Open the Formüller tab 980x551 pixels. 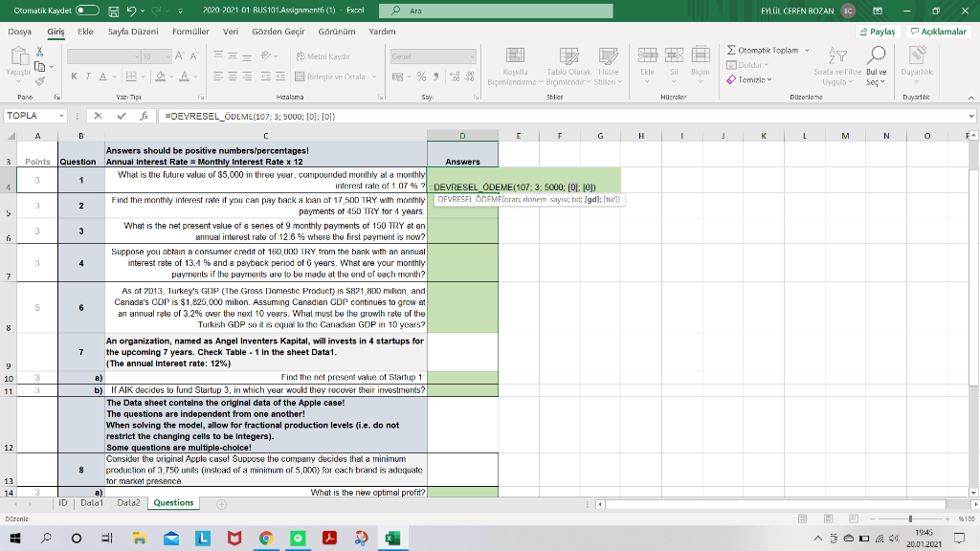coord(190,32)
